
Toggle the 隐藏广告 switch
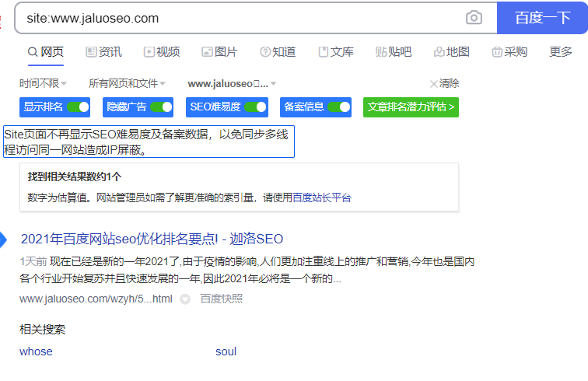coord(161,107)
